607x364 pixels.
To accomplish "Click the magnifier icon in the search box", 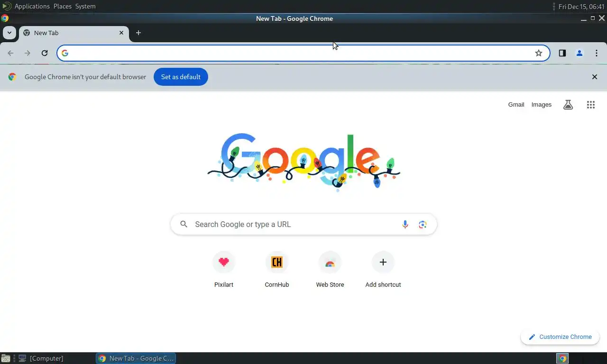I will [184, 224].
